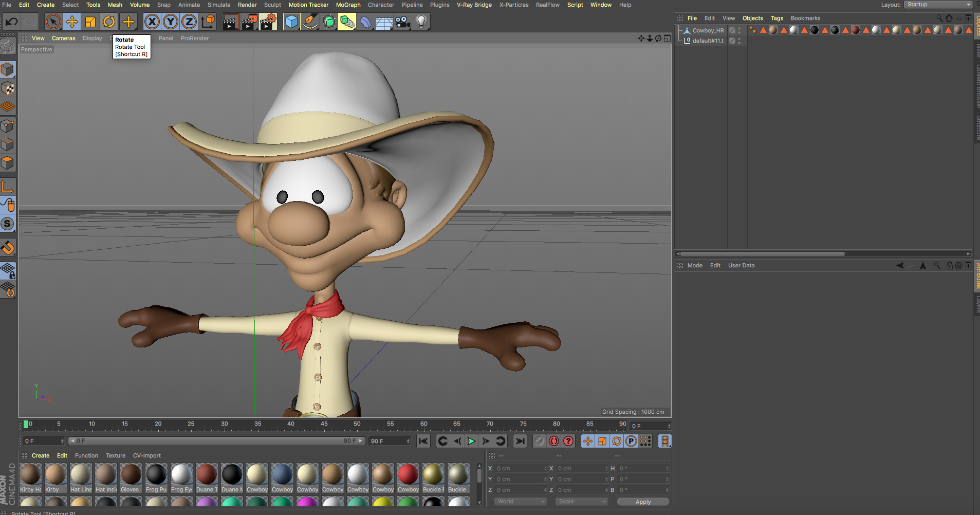Add a Camera object
The height and width of the screenshot is (515, 980).
pyautogui.click(x=403, y=22)
